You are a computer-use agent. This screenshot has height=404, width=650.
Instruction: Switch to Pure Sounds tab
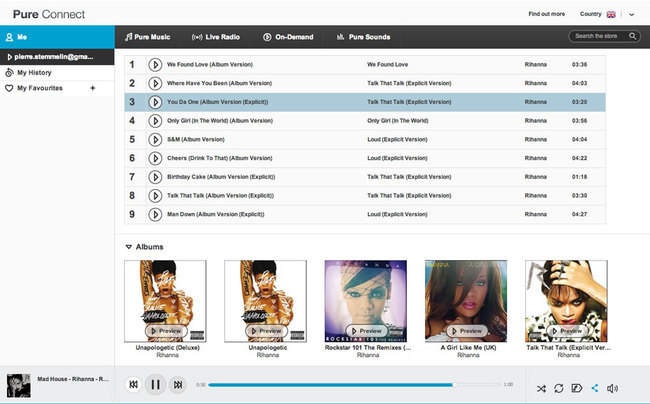(363, 37)
